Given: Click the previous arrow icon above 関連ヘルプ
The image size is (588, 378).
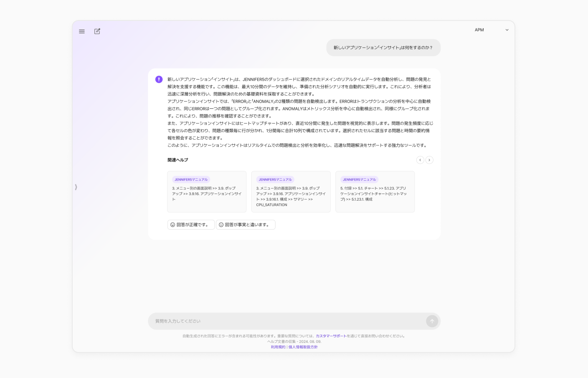Looking at the screenshot, I should (420, 160).
